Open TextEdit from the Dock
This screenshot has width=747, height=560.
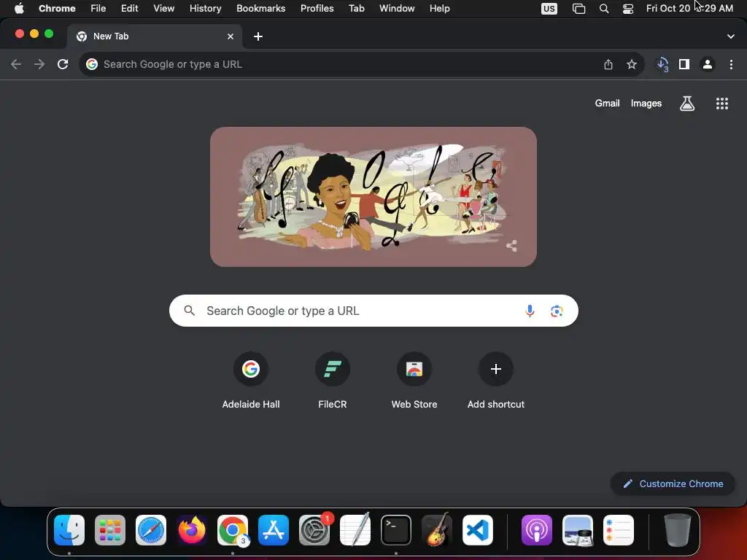point(355,530)
